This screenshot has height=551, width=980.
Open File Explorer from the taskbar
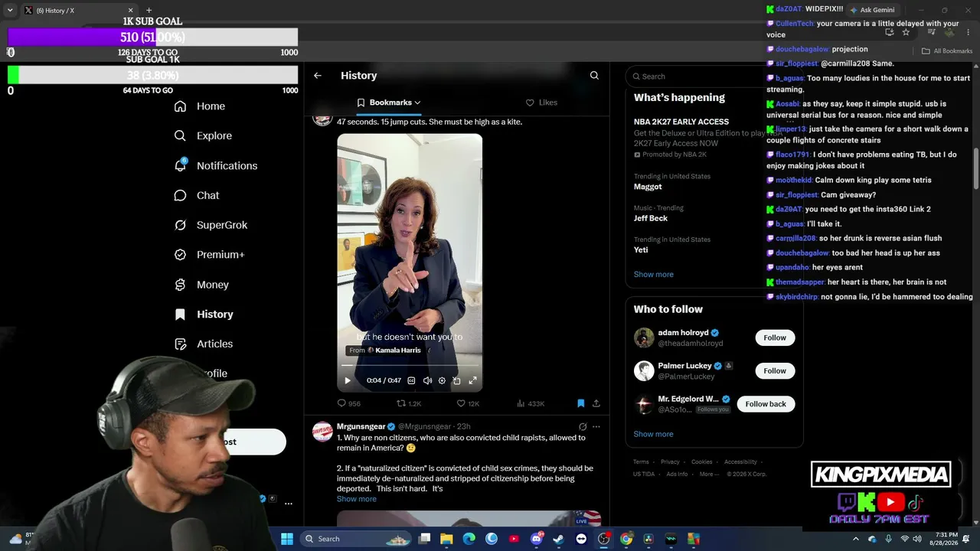click(x=446, y=539)
